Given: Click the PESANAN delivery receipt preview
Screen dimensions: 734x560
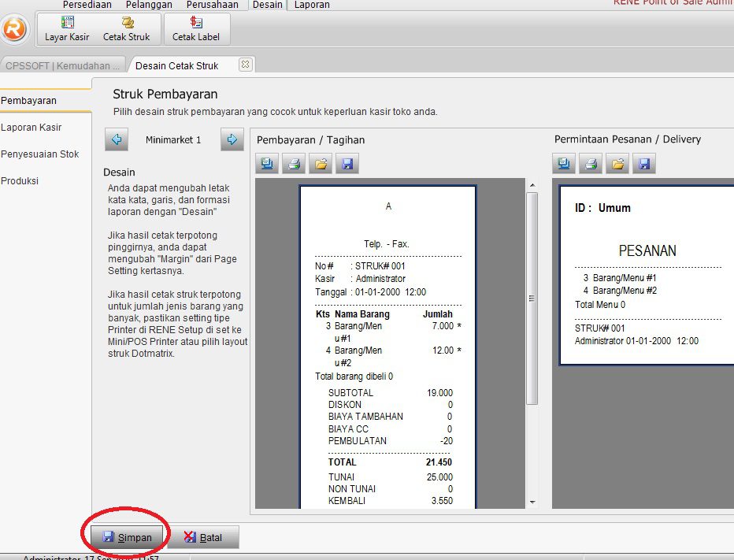Looking at the screenshot, I should (x=647, y=275).
